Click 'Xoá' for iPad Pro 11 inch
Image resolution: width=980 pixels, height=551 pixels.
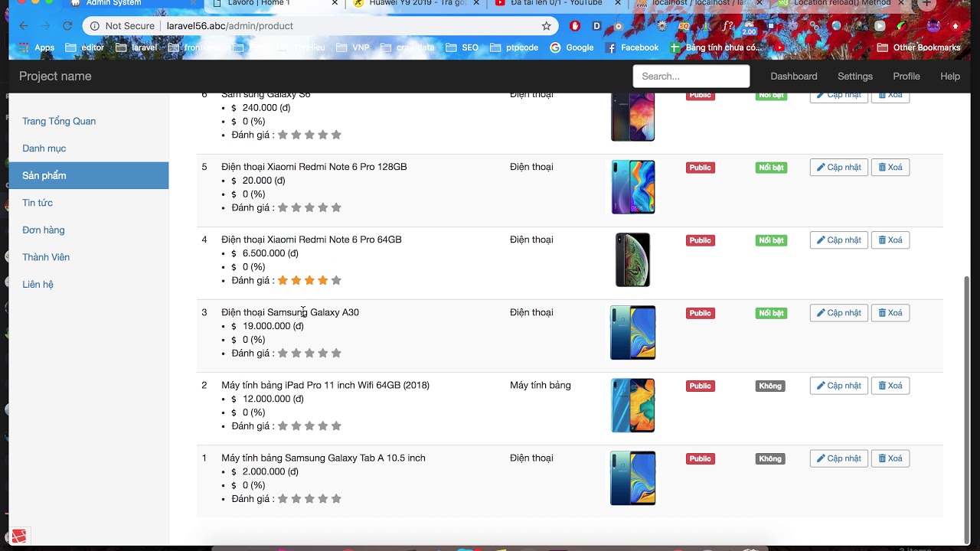pyautogui.click(x=890, y=386)
